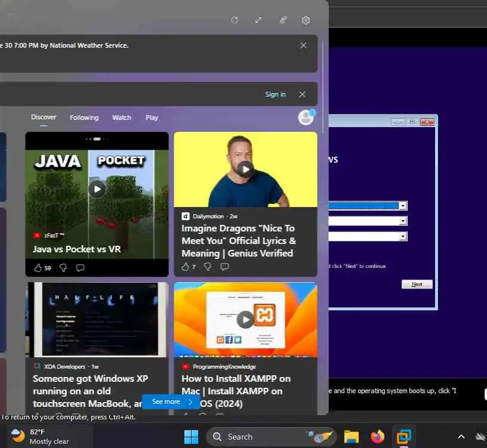Switch to VMware Workstation taskbar icon
This screenshot has height=448, width=487.
pyautogui.click(x=404, y=437)
